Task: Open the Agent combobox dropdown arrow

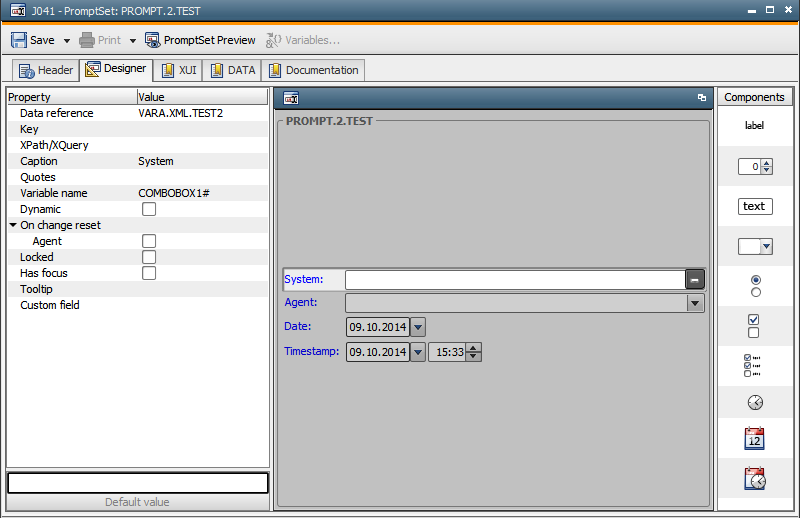Action: (694, 303)
